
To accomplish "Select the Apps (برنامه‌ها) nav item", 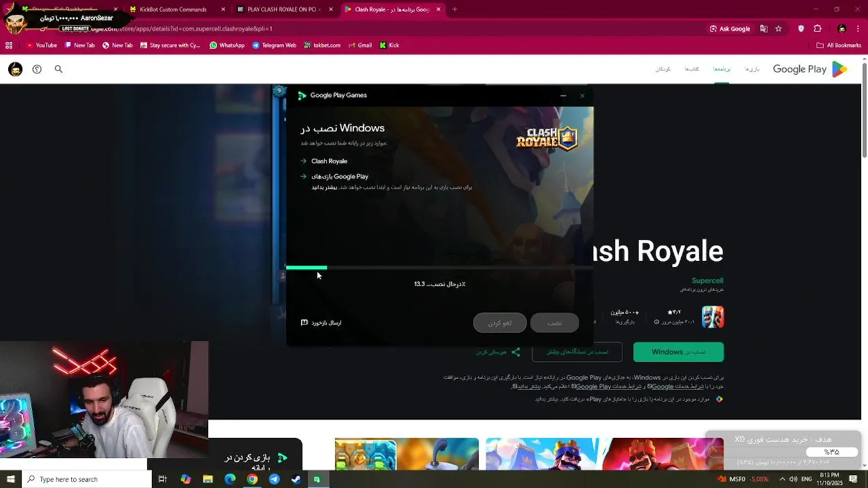I will click(722, 69).
